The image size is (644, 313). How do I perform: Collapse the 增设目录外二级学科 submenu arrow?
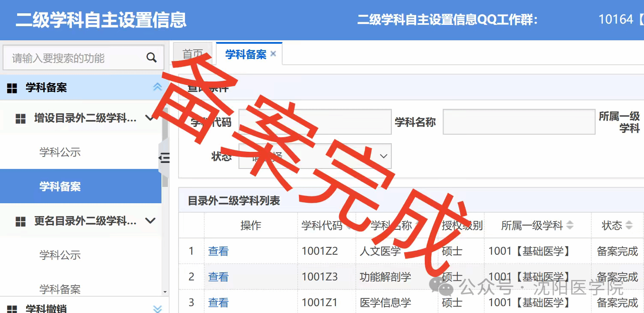pyautogui.click(x=150, y=118)
